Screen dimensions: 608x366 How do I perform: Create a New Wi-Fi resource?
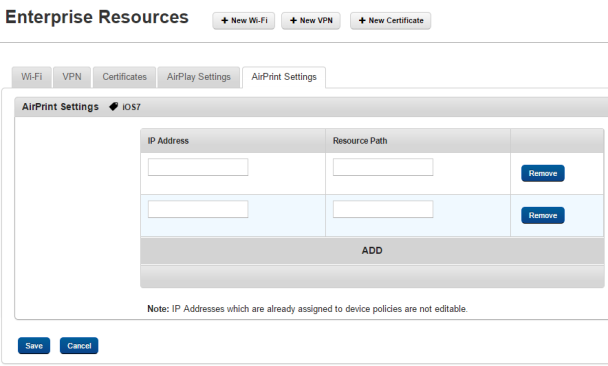[244, 21]
